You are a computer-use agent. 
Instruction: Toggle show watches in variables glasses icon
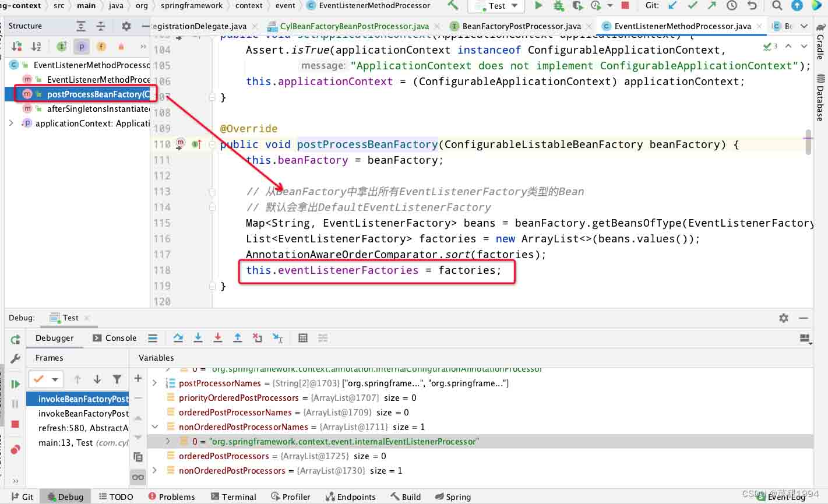(138, 477)
